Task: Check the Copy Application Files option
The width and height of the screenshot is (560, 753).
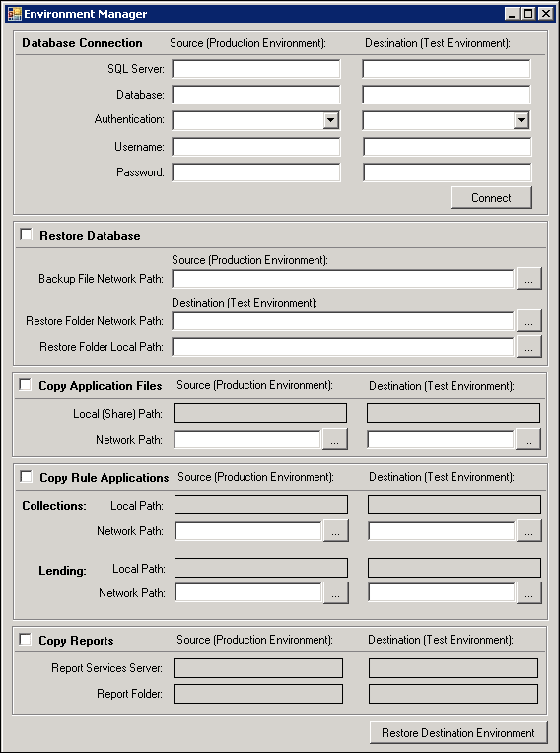Action: [x=25, y=385]
